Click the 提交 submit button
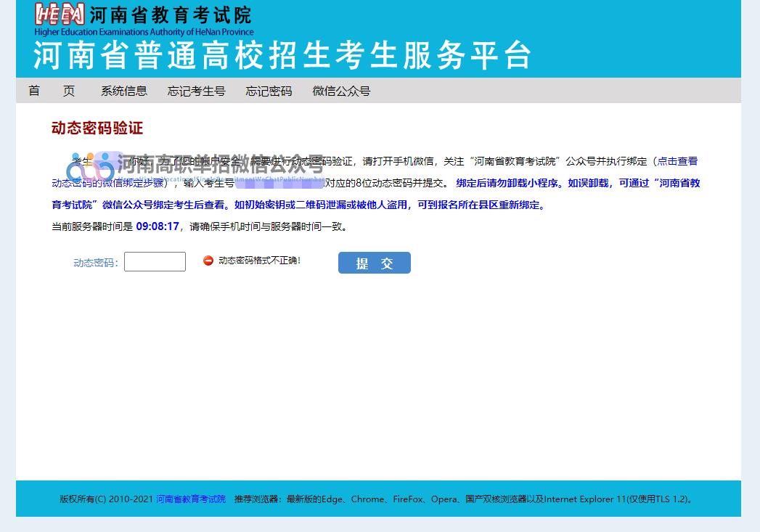760x532 pixels. (x=374, y=263)
